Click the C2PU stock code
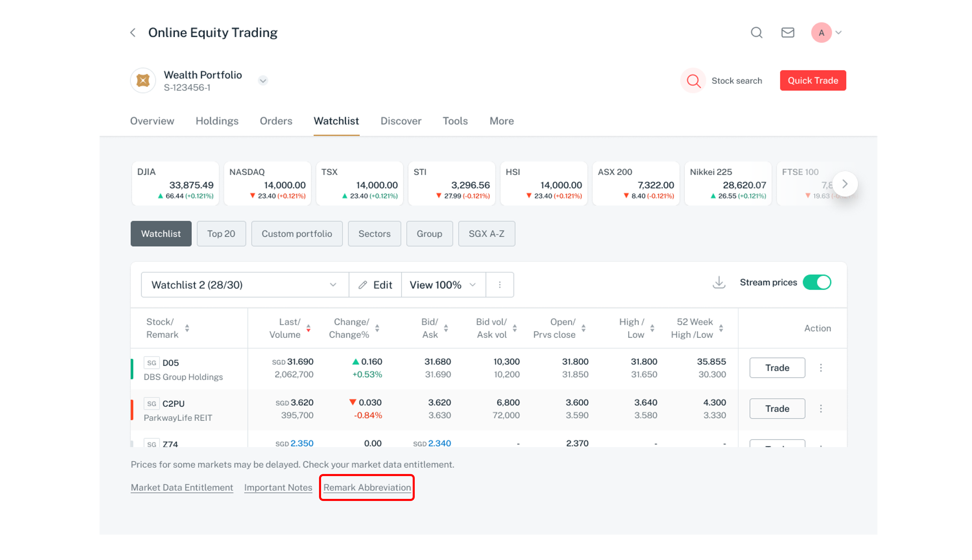This screenshot has width=972, height=560. click(173, 403)
